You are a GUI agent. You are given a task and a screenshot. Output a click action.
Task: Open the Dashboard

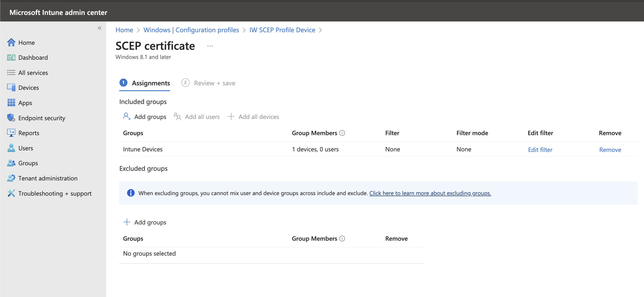coord(33,57)
